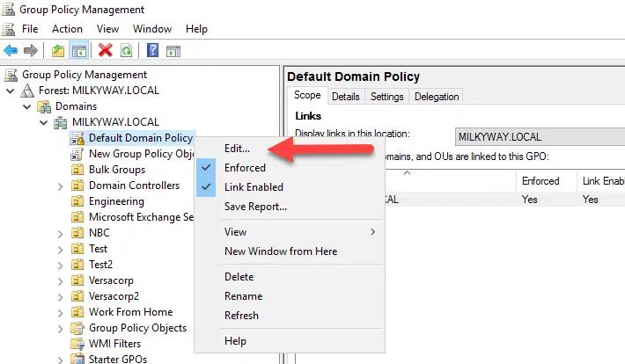Expand the Domain Controllers node
Image resolution: width=625 pixels, height=364 pixels.
[60, 186]
